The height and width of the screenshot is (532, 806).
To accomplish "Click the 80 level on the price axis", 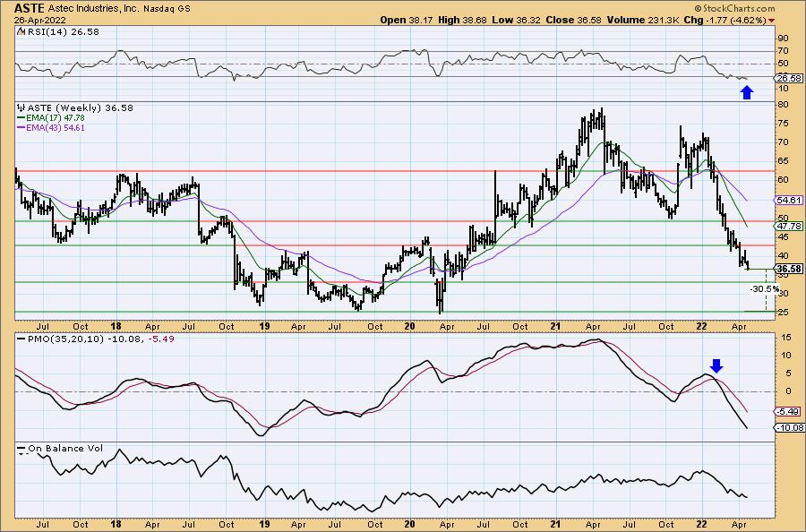I will coord(783,105).
